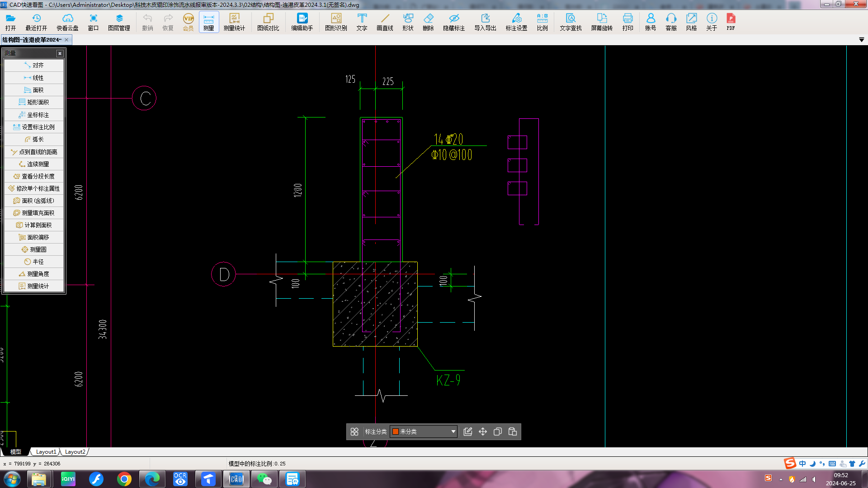Open a file with the 打开 icon
The image size is (868, 488).
(x=10, y=22)
